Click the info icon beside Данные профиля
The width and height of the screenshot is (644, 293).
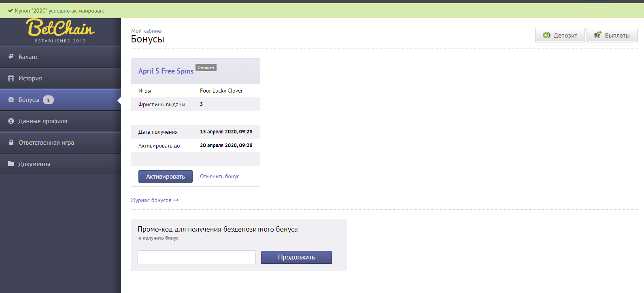point(11,121)
